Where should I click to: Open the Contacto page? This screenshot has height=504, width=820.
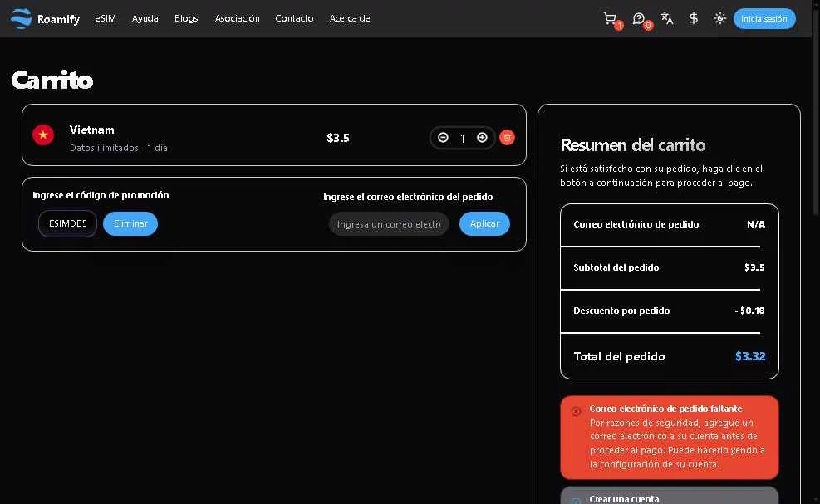click(x=294, y=18)
